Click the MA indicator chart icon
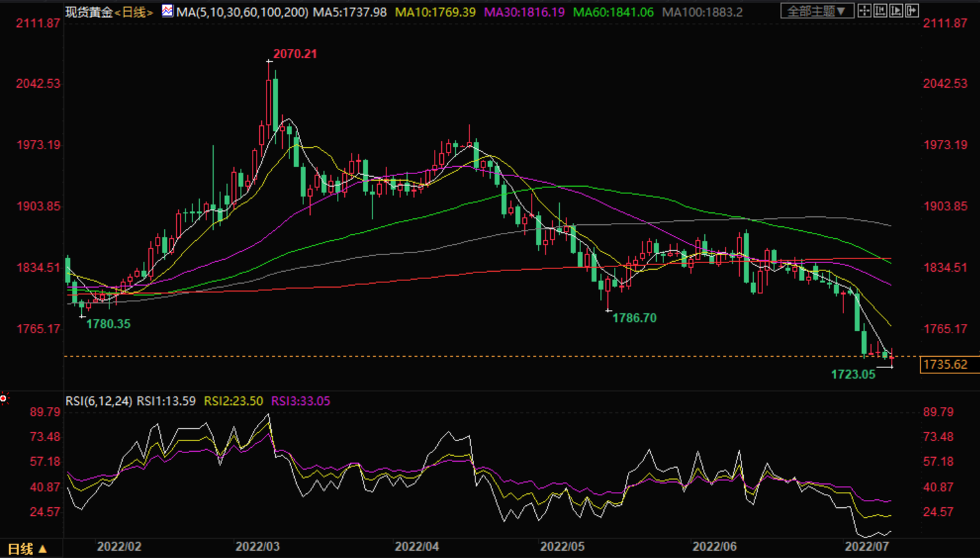This screenshot has height=558, width=980. pyautogui.click(x=168, y=11)
